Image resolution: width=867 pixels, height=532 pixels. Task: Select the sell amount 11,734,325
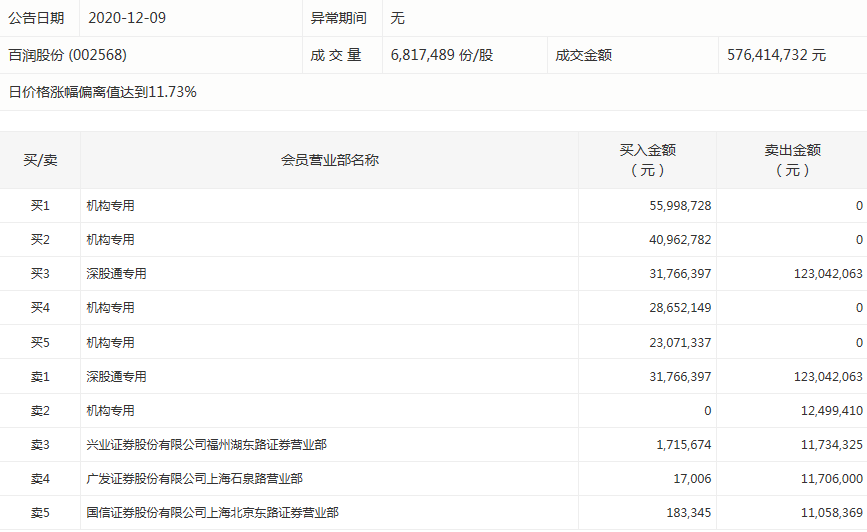(x=827, y=445)
